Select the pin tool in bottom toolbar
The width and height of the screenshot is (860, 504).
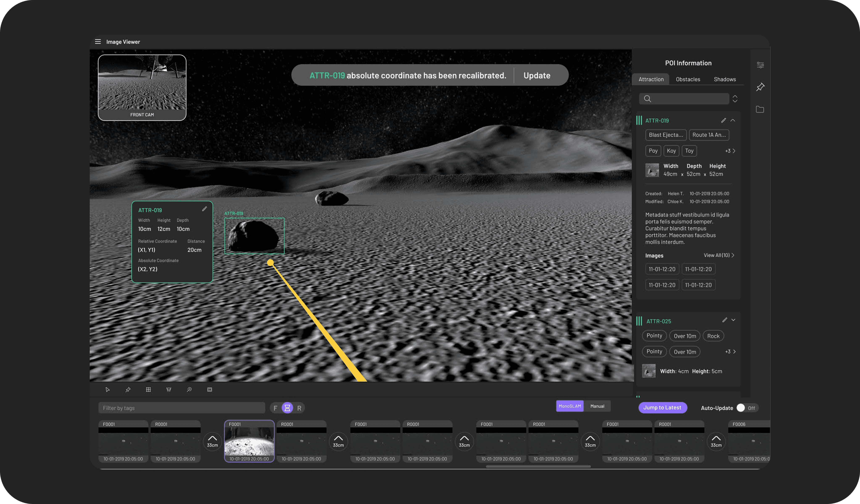point(128,389)
